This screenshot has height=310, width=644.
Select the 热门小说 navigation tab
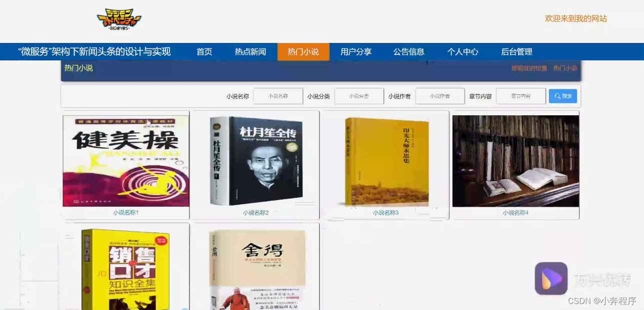[303, 51]
